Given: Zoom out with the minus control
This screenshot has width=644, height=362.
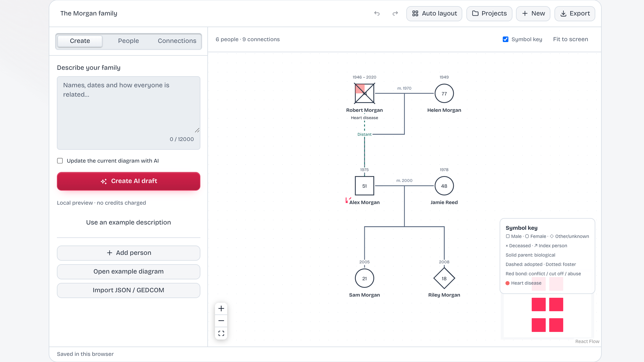Looking at the screenshot, I should pos(221,321).
